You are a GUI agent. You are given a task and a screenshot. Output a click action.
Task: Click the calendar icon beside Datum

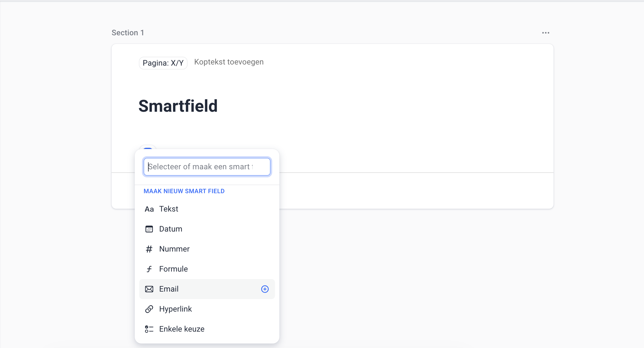pos(149,229)
